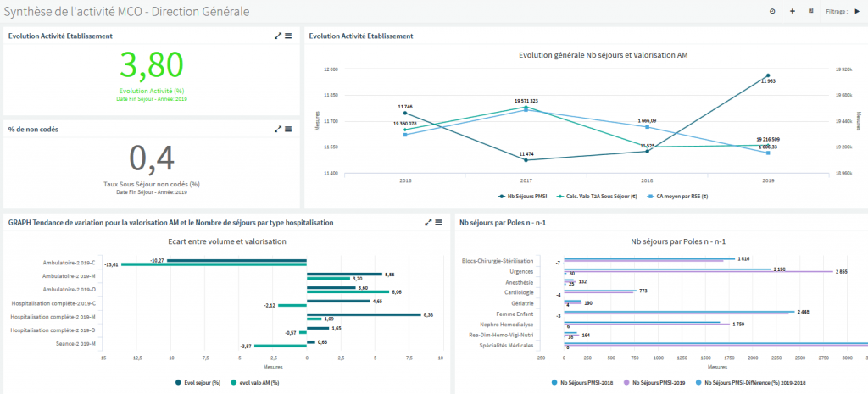Click the 3,80 Evolution Activité value
This screenshot has width=868, height=394.
(153, 65)
